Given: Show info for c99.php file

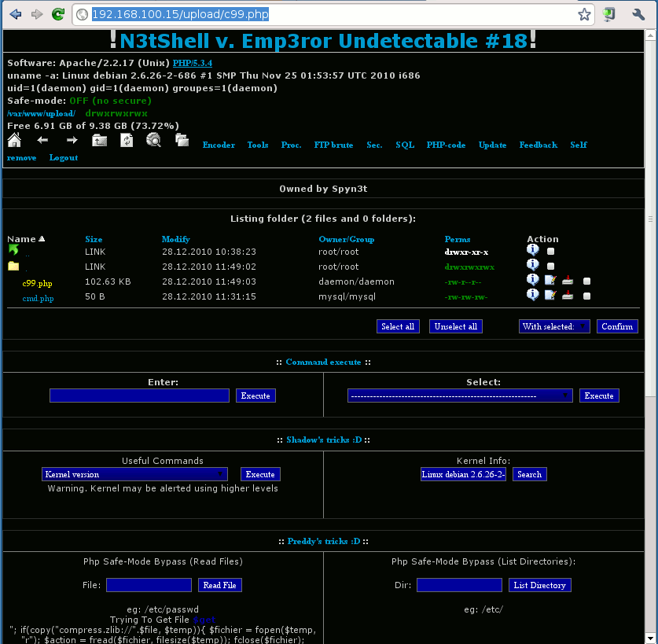Looking at the screenshot, I should (532, 281).
